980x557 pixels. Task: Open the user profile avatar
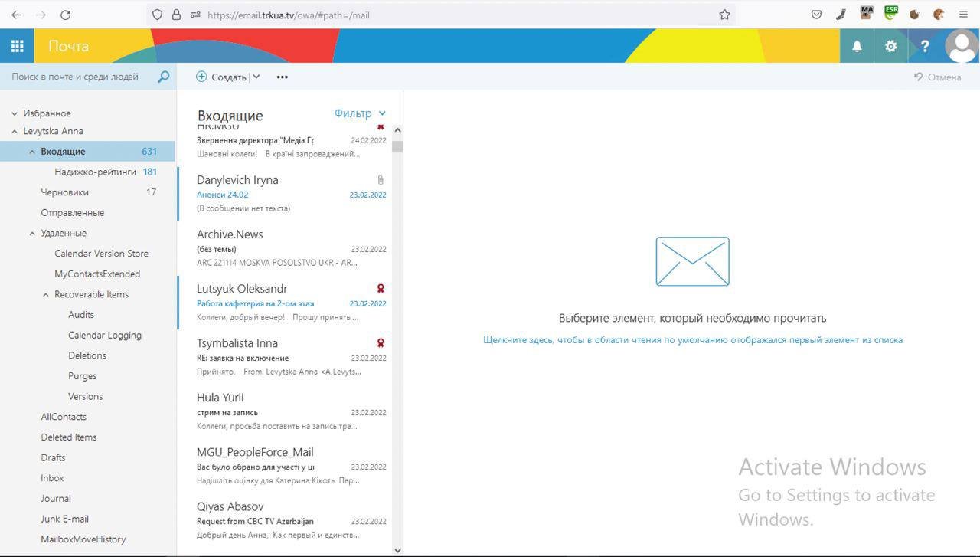(x=961, y=46)
